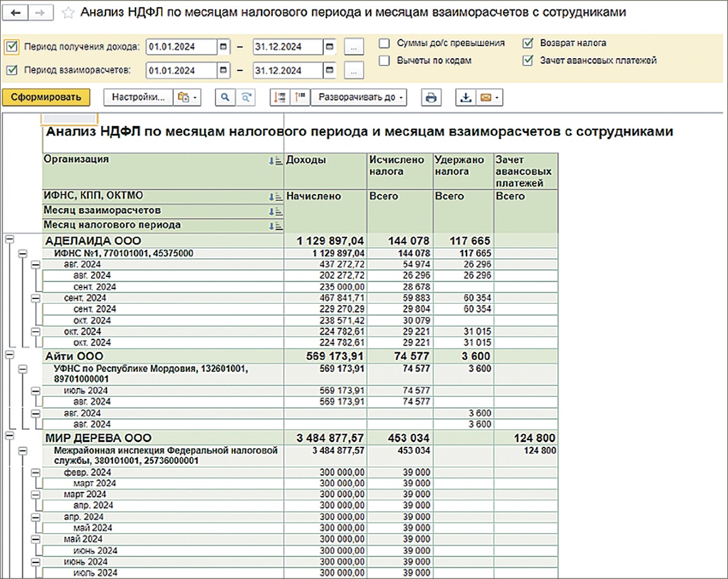Open report variants dropdown next to Настройки

187,98
